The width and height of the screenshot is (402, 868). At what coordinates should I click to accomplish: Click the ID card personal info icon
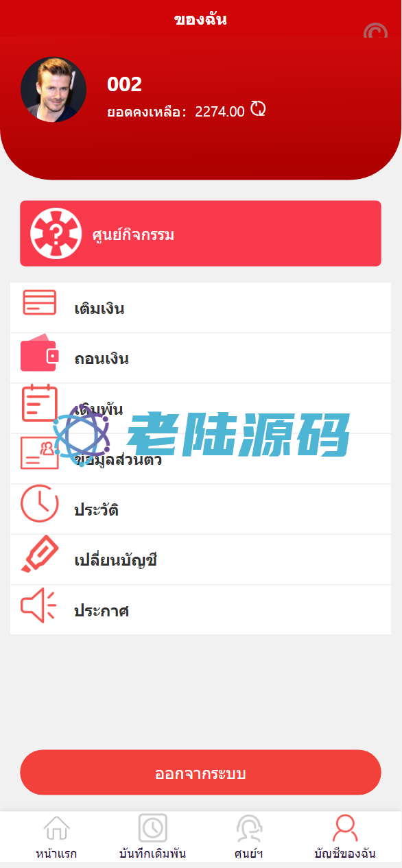coord(39,453)
